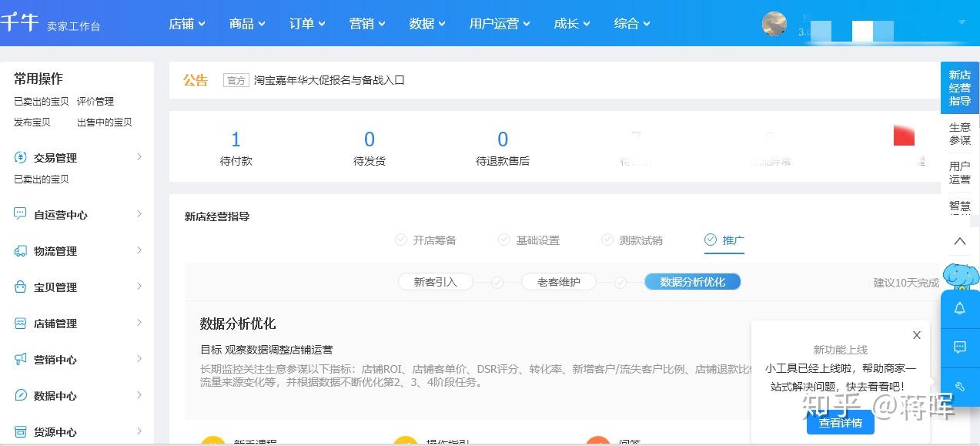The image size is (980, 446).
Task: Collapse right sidebar with up arrow
Action: pos(960,241)
